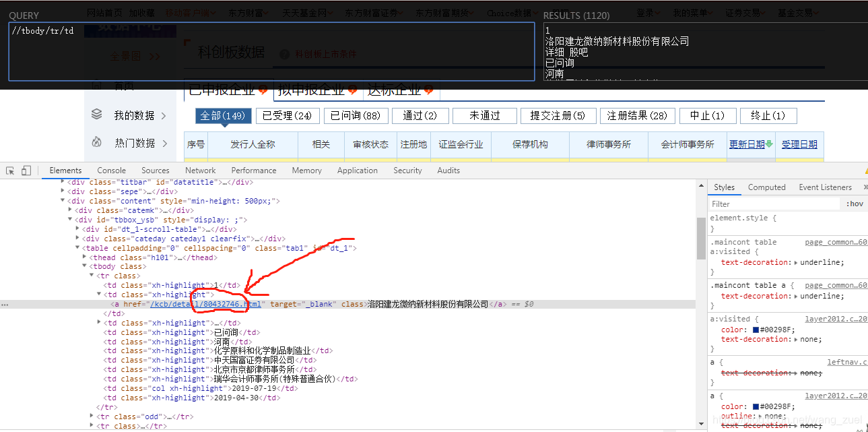Expand the div class="cateday cateday1 clearfix" node
This screenshot has height=432, width=868.
pos(77,239)
